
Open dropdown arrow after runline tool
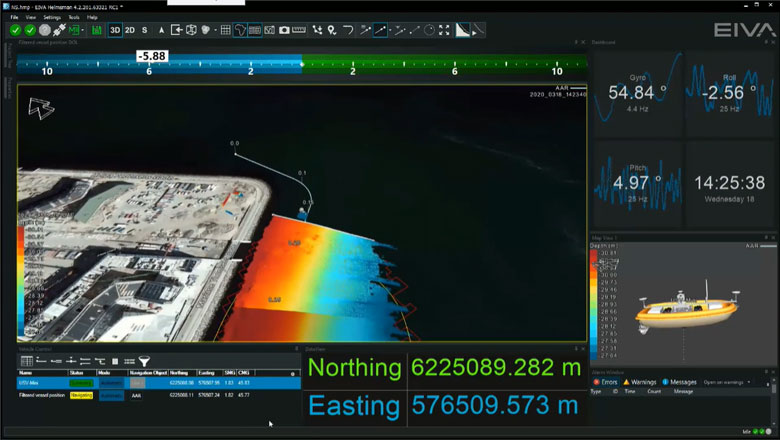click(x=390, y=31)
